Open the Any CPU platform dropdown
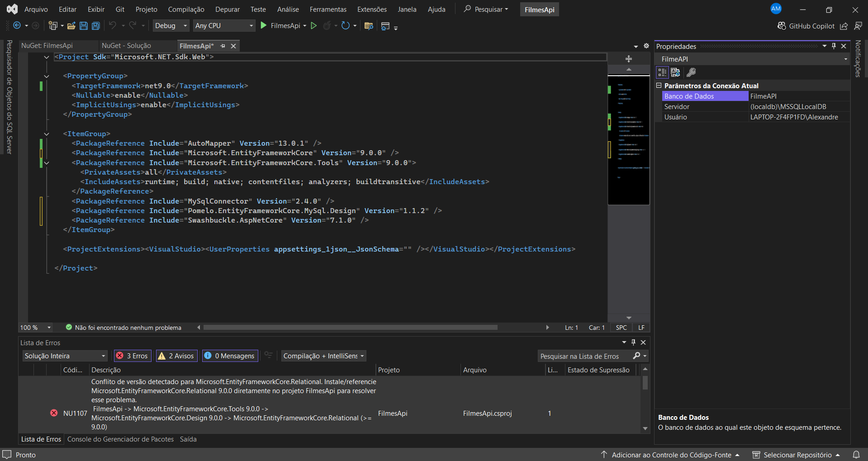The width and height of the screenshot is (868, 461). click(x=224, y=26)
